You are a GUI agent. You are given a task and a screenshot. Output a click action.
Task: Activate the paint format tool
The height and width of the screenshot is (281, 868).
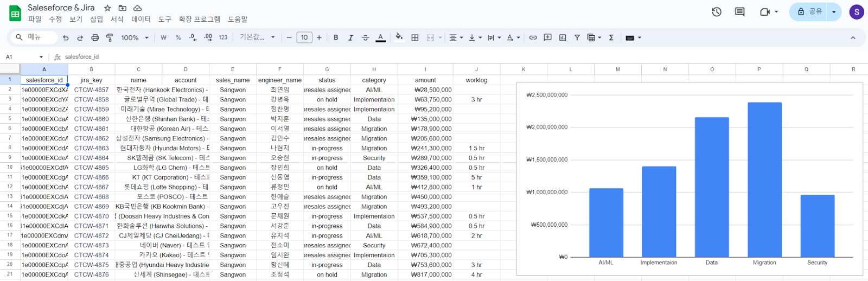[x=110, y=37]
